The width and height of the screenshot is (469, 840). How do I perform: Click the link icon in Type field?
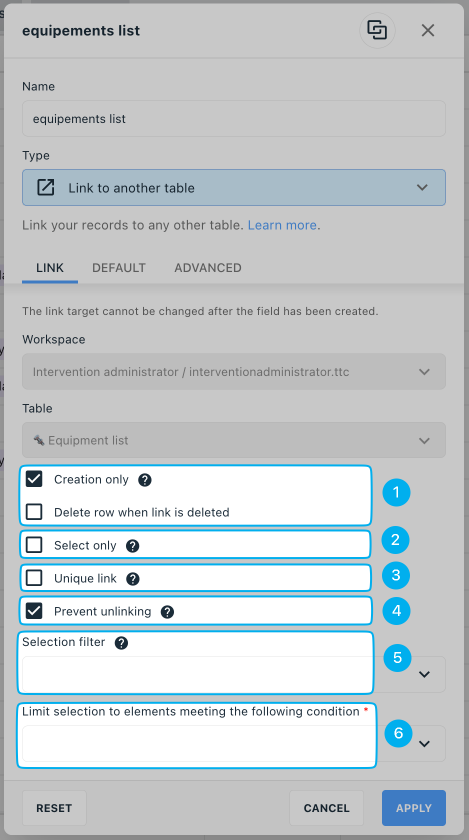[46, 188]
